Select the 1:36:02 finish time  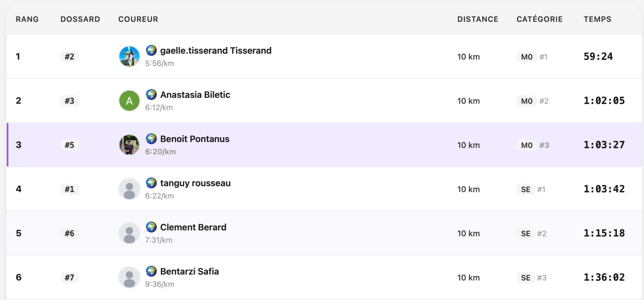[604, 277]
